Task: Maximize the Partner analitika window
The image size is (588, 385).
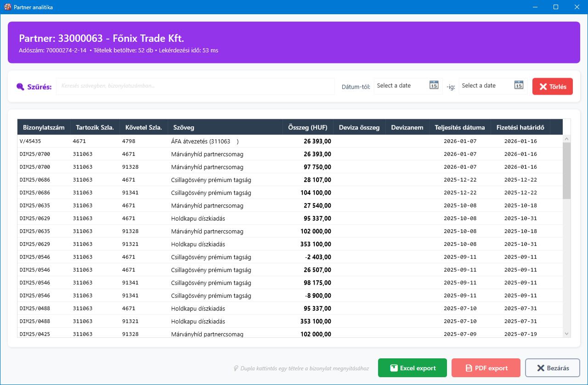Action: [556, 7]
